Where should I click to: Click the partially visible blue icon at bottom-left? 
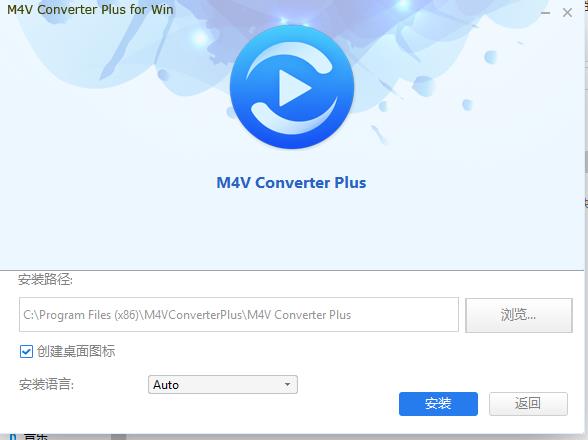13,437
